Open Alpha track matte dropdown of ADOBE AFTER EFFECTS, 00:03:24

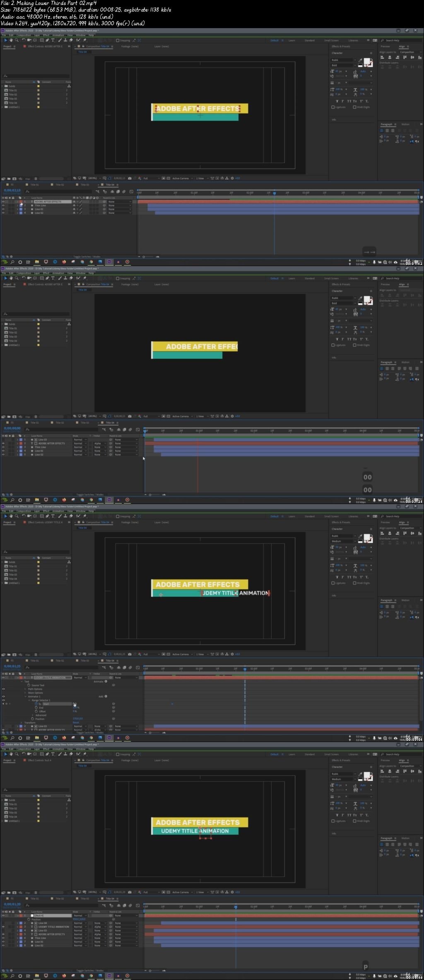[99, 443]
